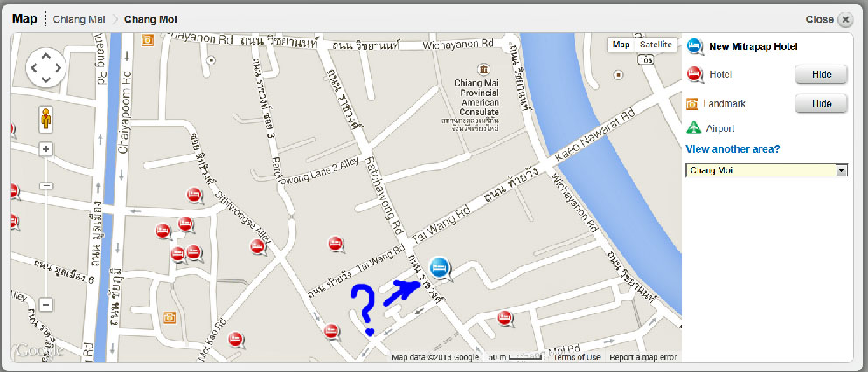
Task: Open the Terms of Use link
Action: [577, 357]
